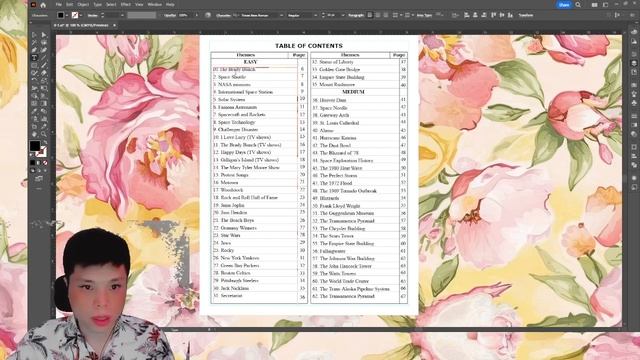Select the Rotate tool
The image size is (640, 360).
pyautogui.click(x=34, y=80)
